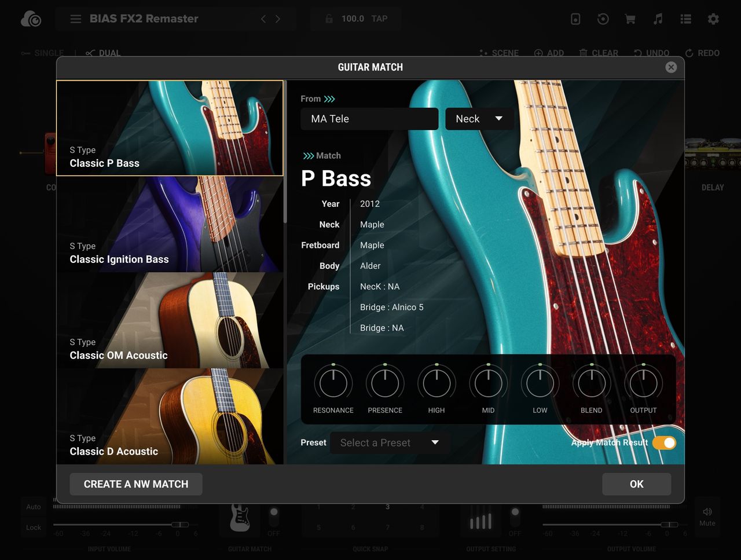Open the hamburger preset menu
This screenshot has height=560, width=741.
(x=76, y=19)
